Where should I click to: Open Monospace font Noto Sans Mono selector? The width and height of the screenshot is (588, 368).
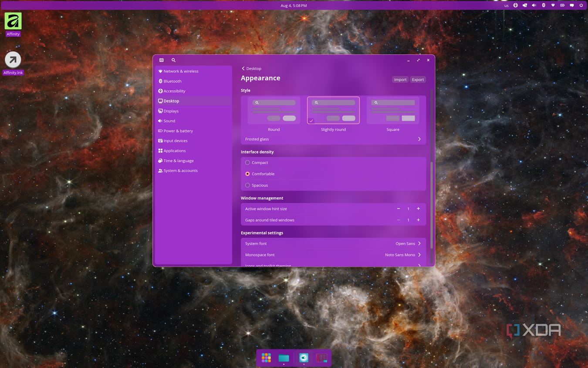click(x=333, y=255)
